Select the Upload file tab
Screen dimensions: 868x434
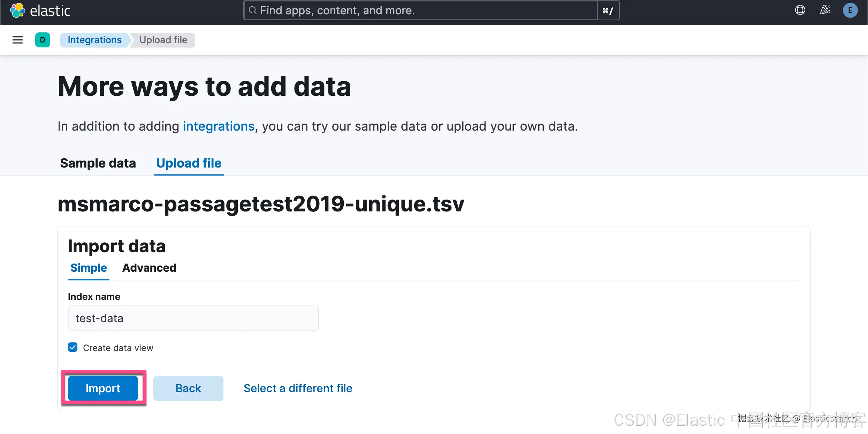coord(189,163)
